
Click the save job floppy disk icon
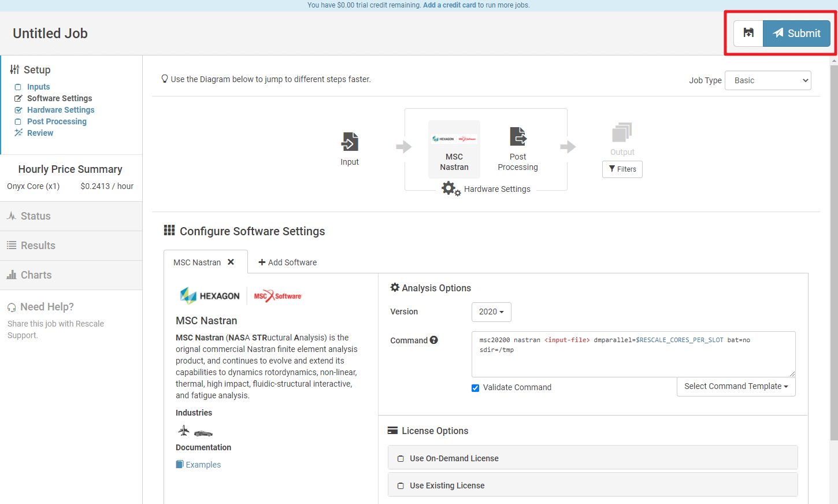click(748, 33)
